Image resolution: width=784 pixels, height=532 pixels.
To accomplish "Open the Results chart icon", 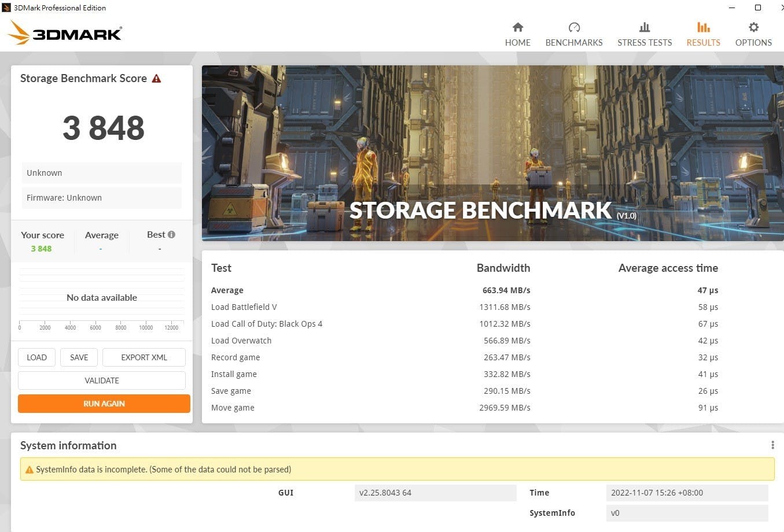I will pyautogui.click(x=704, y=27).
